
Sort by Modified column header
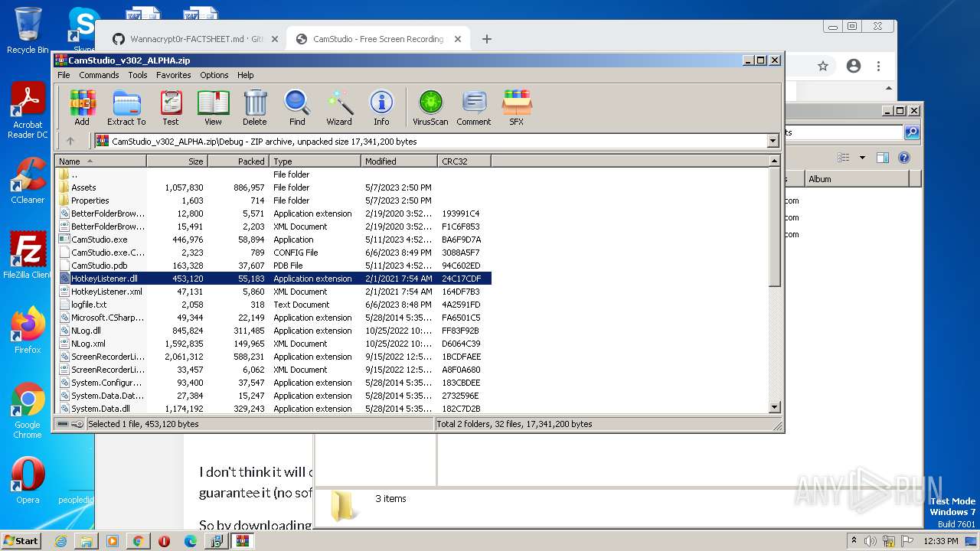click(x=399, y=161)
